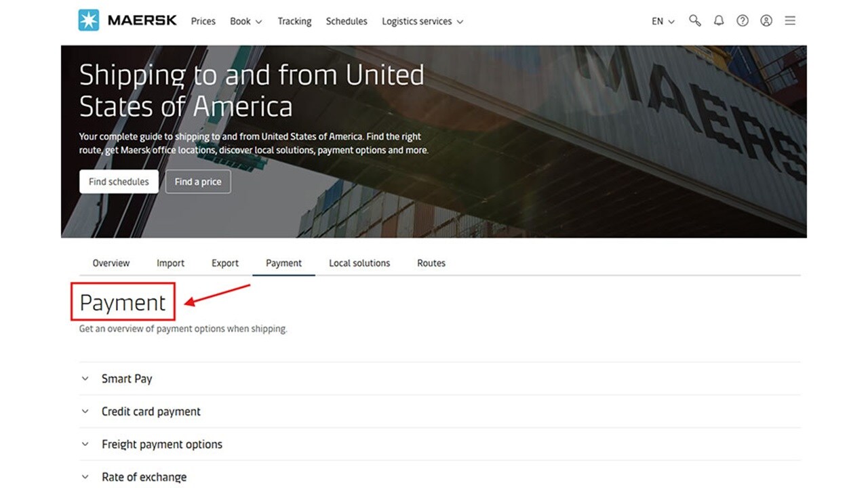
Task: Expand the Freight payment options section
Action: tap(161, 445)
